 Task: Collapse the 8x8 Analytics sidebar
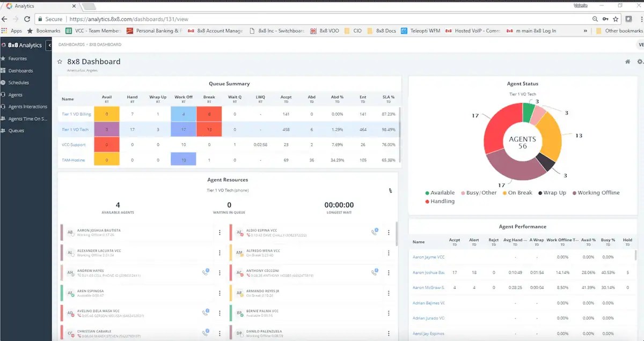49,46
